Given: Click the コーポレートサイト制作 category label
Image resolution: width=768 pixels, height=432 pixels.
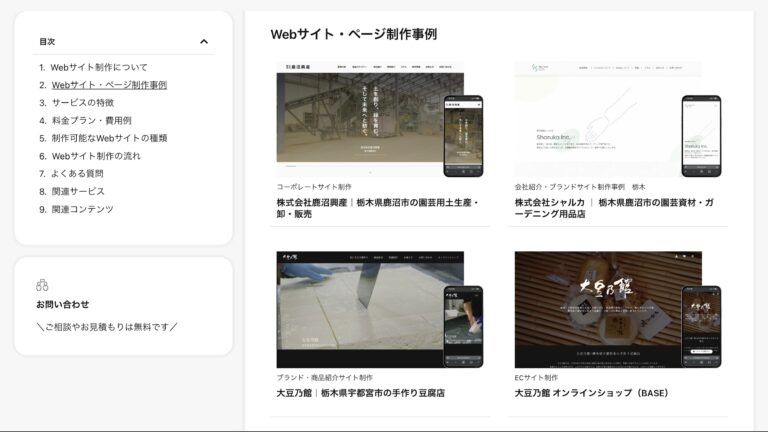Looking at the screenshot, I should [314, 187].
